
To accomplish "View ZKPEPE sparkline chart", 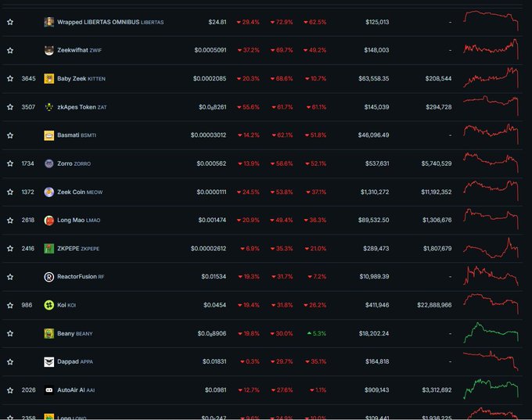I will click(491, 248).
